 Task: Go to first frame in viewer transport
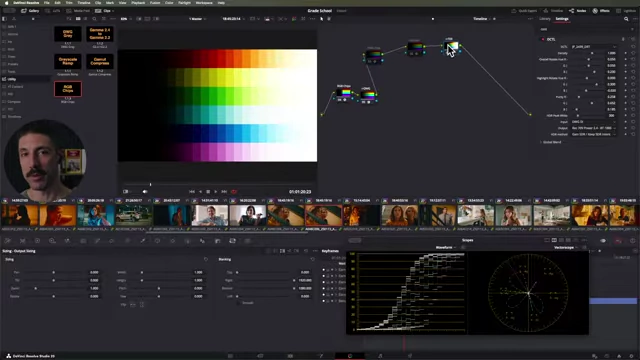[192, 191]
